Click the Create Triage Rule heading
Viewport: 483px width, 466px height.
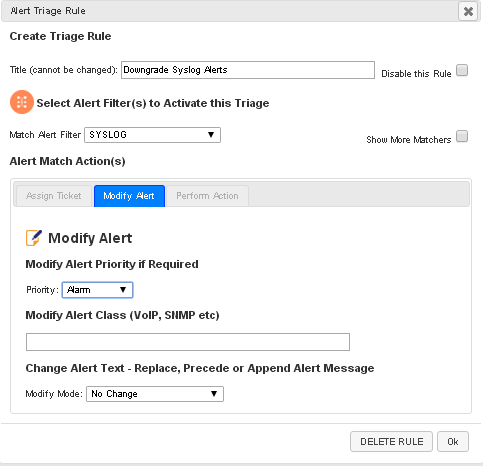click(60, 36)
